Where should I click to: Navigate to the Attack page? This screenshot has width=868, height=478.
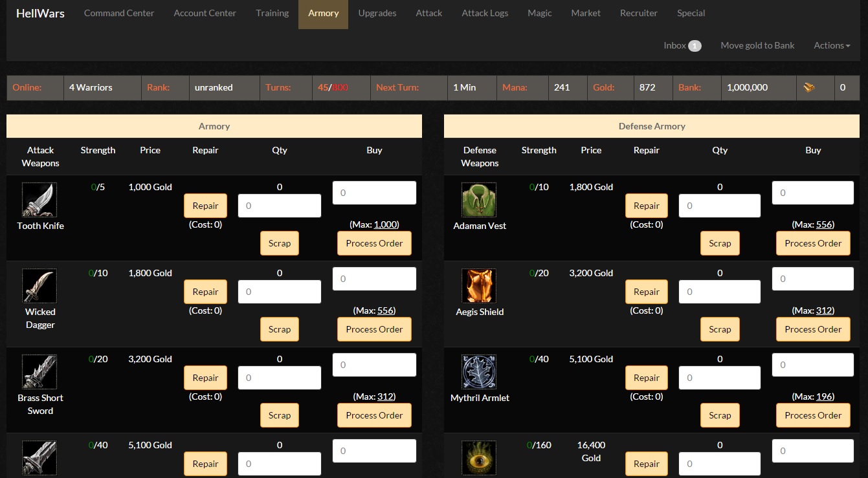(x=429, y=13)
